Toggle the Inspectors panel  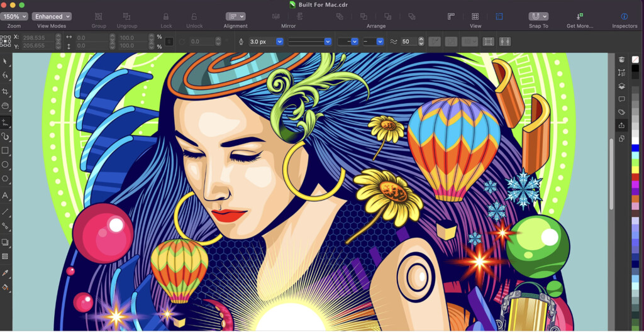[625, 16]
